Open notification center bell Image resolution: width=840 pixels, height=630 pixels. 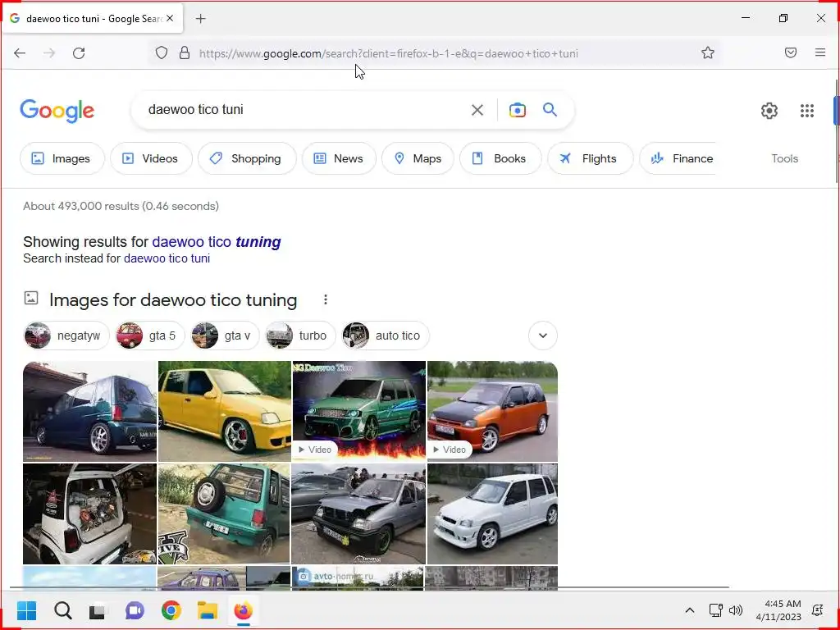818,610
